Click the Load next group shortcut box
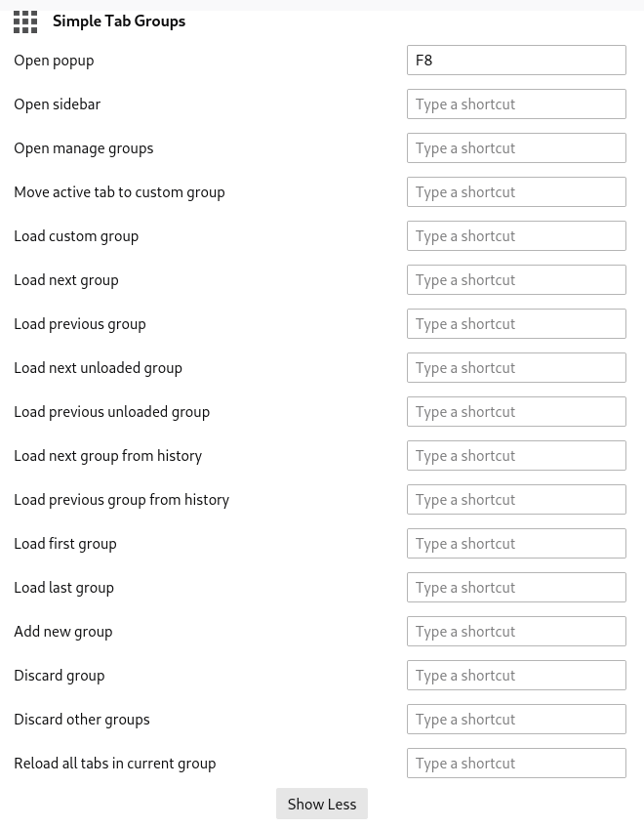This screenshot has height=828, width=644. click(516, 279)
